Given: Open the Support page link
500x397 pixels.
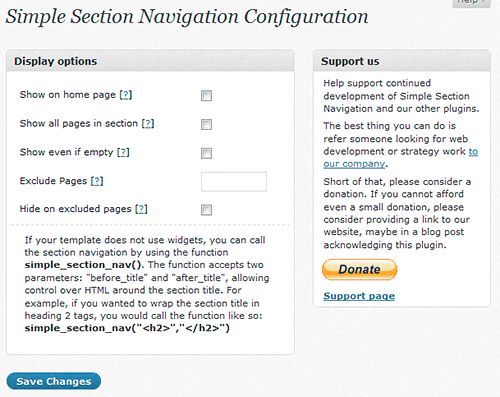Looking at the screenshot, I should (359, 296).
